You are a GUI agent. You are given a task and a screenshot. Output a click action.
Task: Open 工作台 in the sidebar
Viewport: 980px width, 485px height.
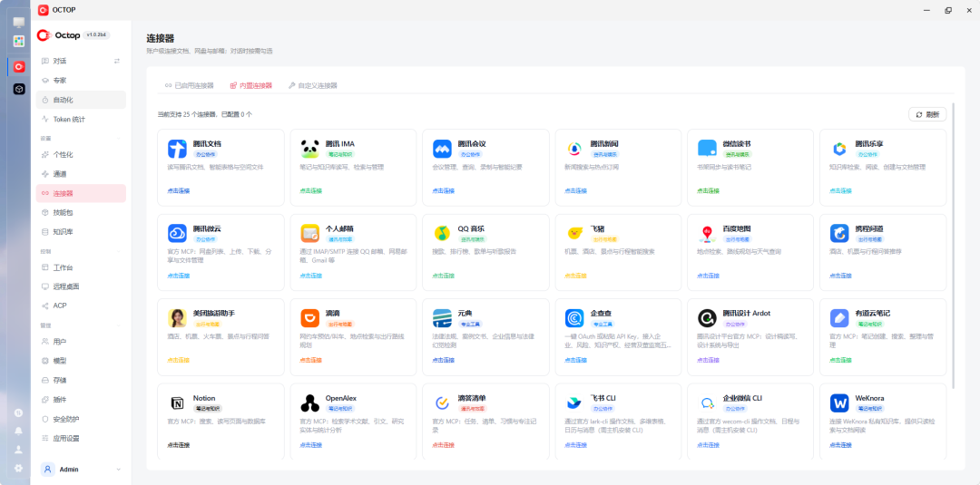[81, 267]
